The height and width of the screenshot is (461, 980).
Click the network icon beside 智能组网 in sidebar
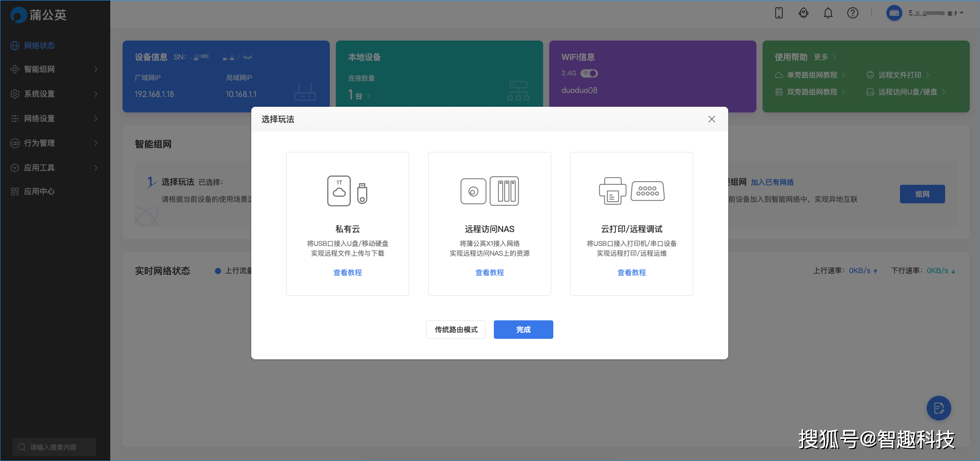click(15, 69)
